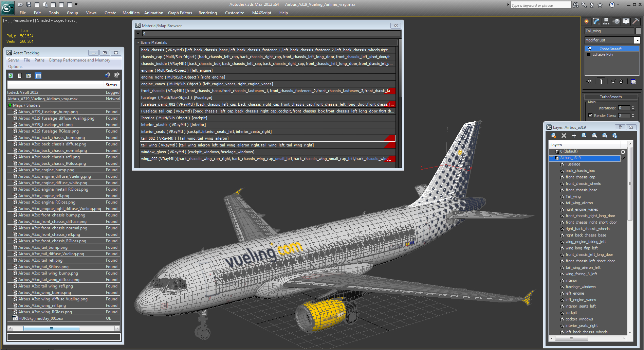
Task: Open Options menu in Asset Tracking
Action: 15,67
